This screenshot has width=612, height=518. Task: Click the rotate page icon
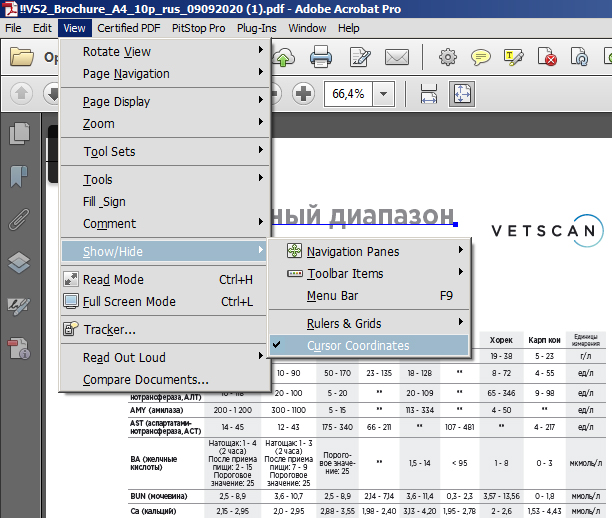click(579, 57)
